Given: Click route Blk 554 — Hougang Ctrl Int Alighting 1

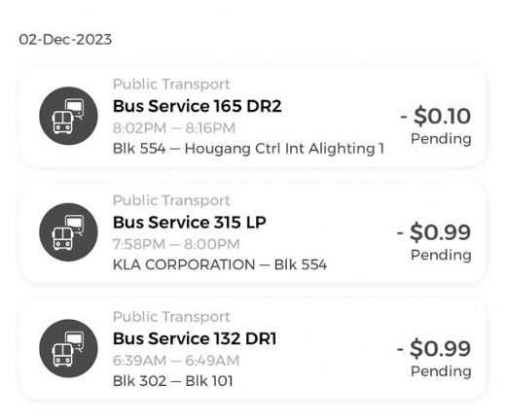Looking at the screenshot, I should coord(248,149).
